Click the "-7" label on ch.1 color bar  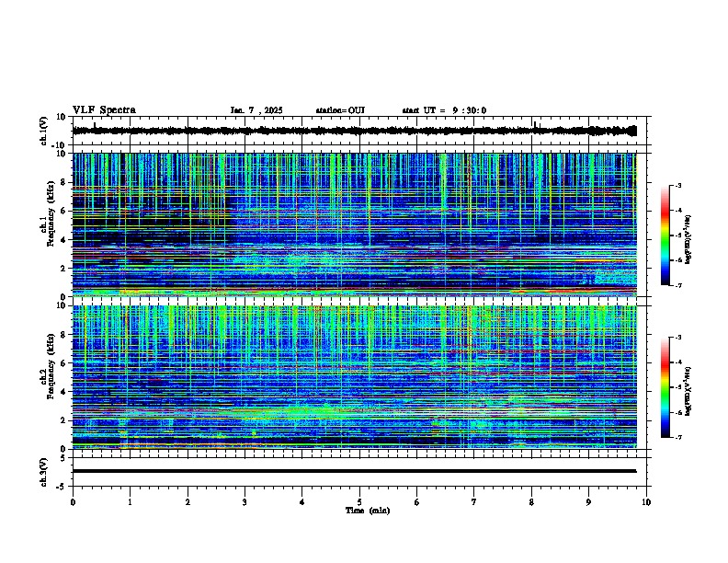pyautogui.click(x=678, y=285)
